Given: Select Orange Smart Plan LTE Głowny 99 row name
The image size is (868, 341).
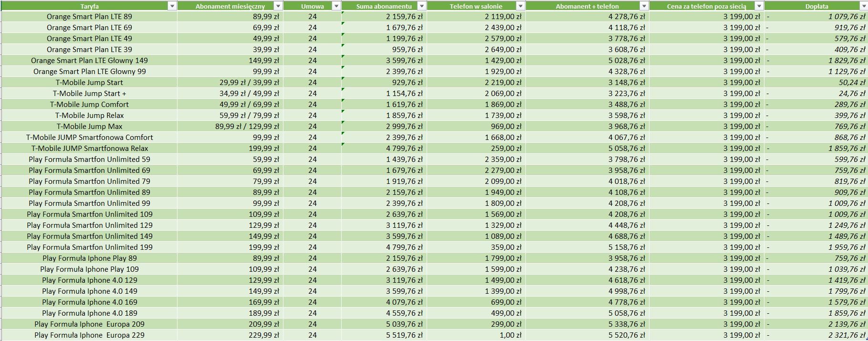Looking at the screenshot, I should pyautogui.click(x=89, y=71).
